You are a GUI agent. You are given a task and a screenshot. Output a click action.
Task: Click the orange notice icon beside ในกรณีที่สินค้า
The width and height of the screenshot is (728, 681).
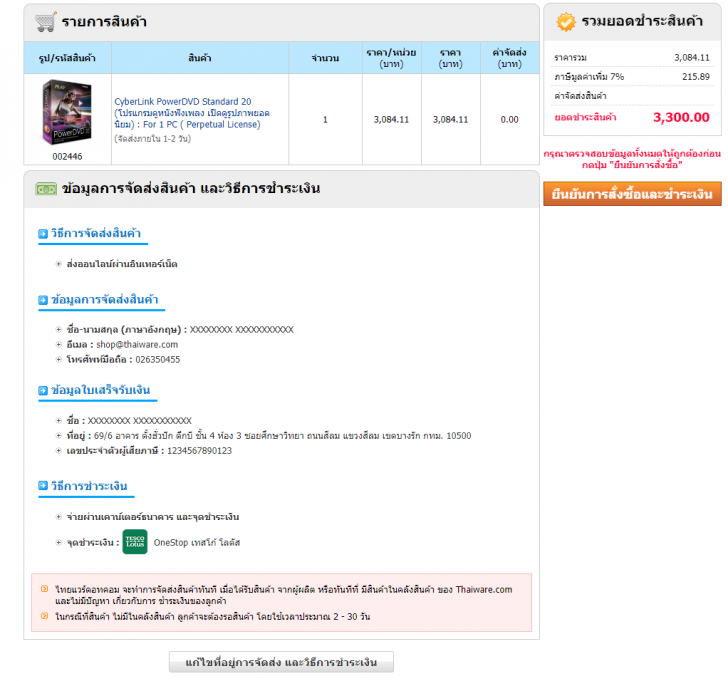point(45,616)
